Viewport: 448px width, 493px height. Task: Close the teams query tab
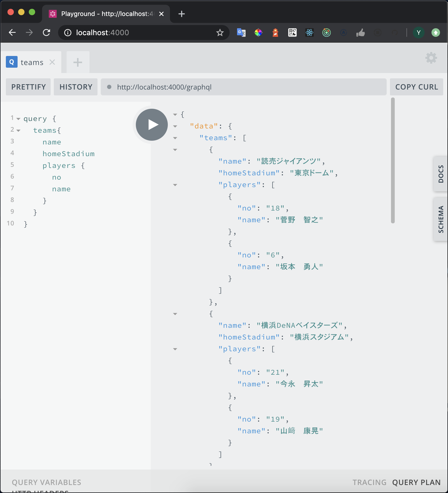(52, 62)
